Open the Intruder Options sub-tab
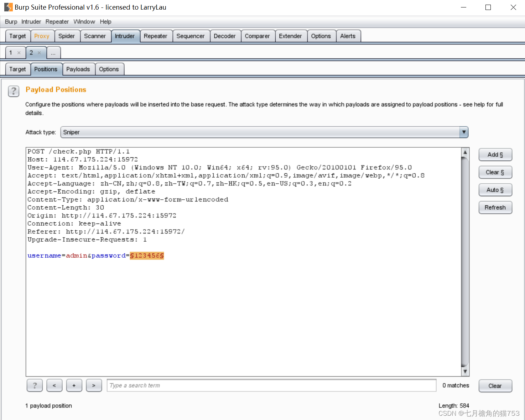 pyautogui.click(x=109, y=69)
